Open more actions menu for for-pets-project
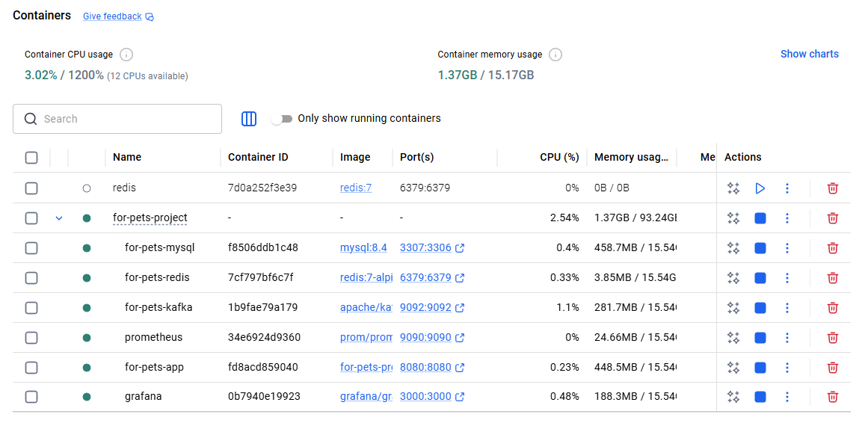 tap(787, 218)
